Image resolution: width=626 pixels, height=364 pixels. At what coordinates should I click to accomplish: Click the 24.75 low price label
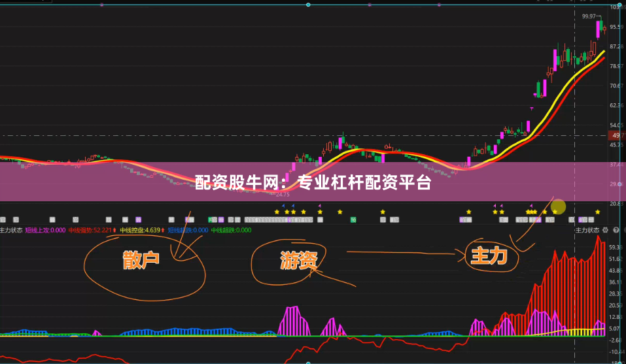[x=283, y=195]
